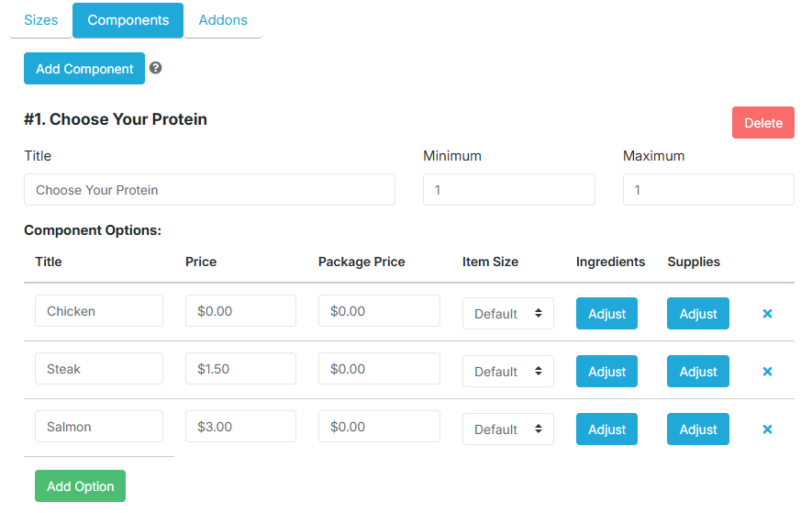This screenshot has height=513, width=812.
Task: Remove the Salmon option with X icon
Action: pos(767,429)
